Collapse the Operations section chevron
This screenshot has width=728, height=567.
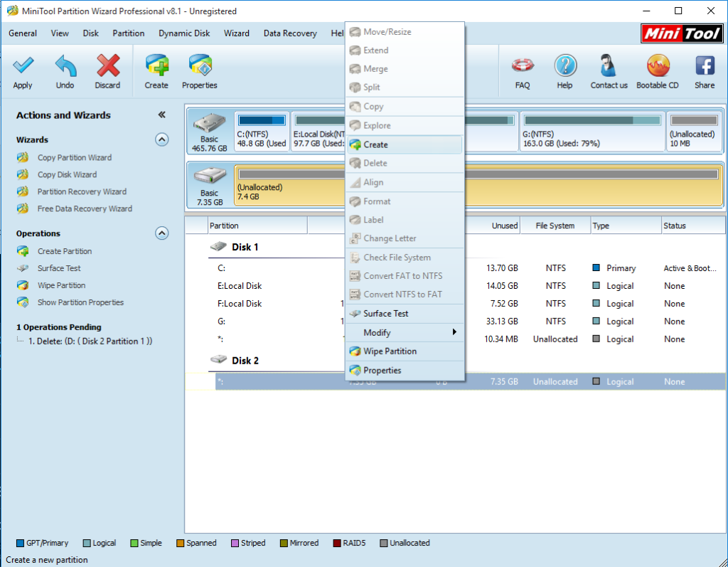tap(161, 233)
